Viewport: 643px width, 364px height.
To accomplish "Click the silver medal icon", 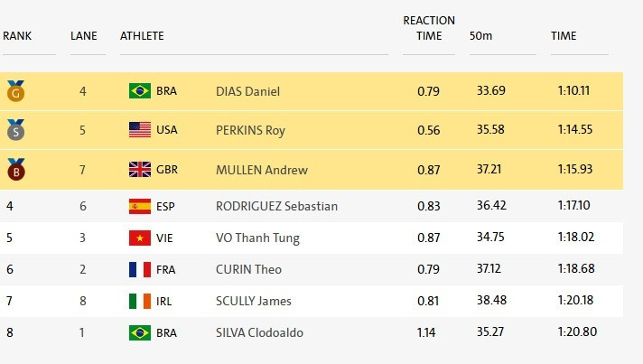I will point(15,130).
